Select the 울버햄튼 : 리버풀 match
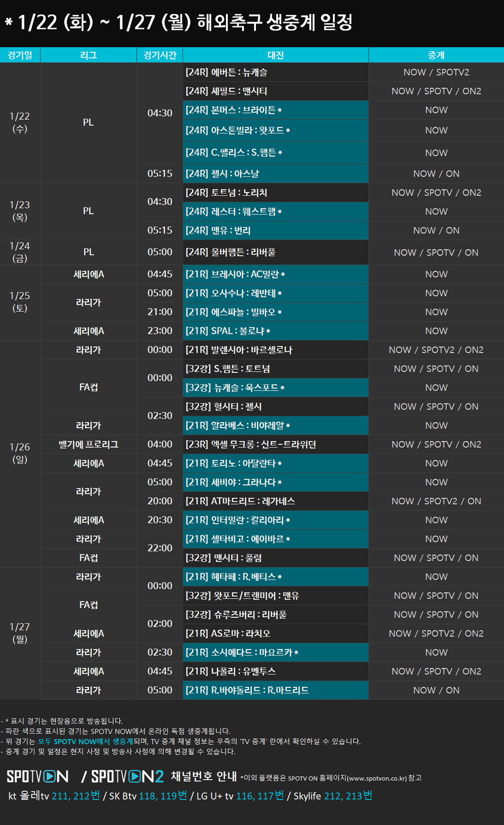The image size is (504, 825). 275,252
